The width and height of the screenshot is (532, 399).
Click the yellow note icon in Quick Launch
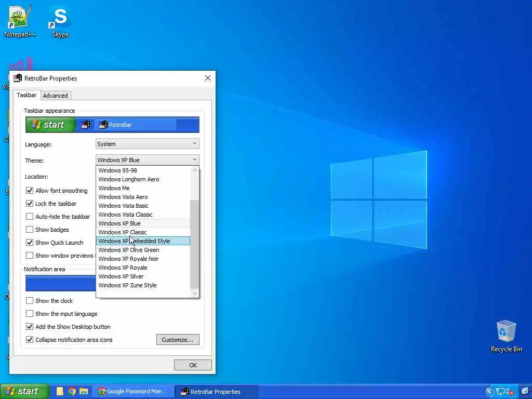[x=60, y=392]
